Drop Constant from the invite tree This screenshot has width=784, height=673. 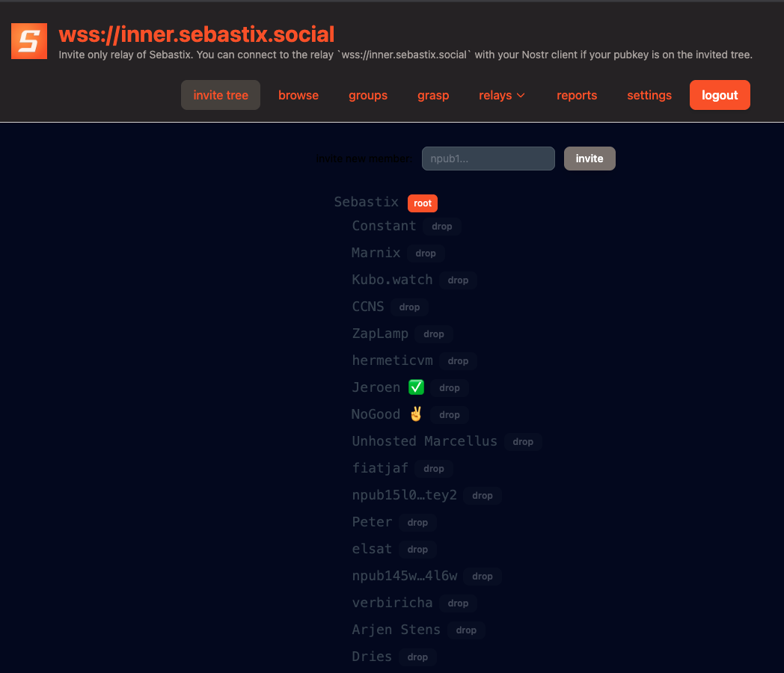pos(442,227)
